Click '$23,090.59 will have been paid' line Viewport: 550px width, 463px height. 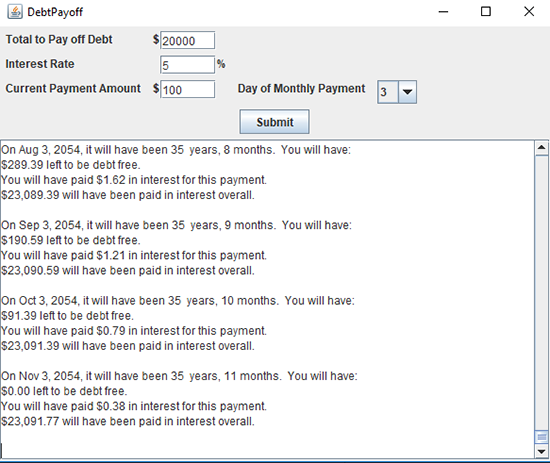(x=128, y=270)
